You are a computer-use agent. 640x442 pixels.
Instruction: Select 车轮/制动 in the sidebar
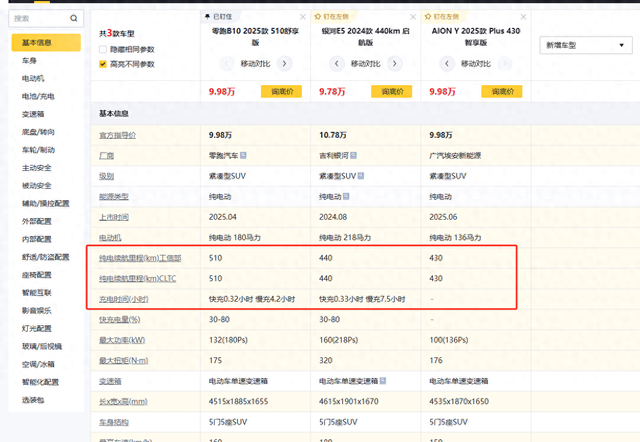[38, 150]
